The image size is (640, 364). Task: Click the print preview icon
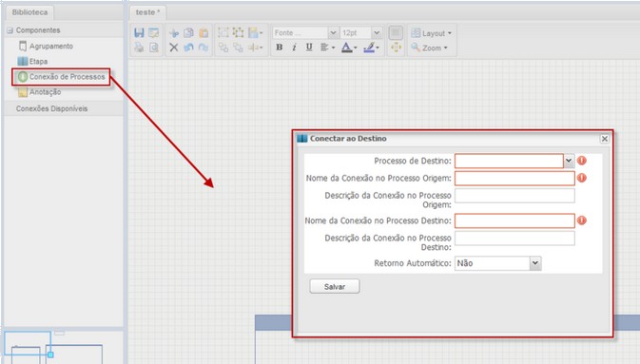click(153, 48)
